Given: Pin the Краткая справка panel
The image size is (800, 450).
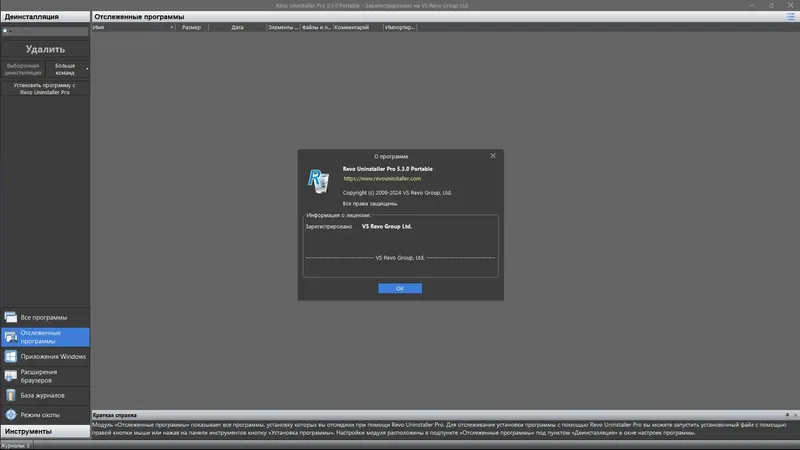Looking at the screenshot, I should 787,415.
